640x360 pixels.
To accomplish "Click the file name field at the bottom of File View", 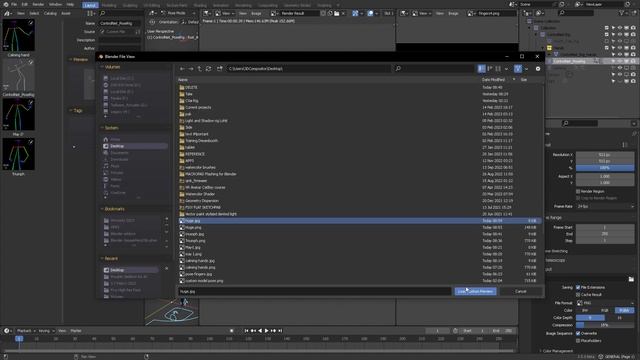I will (x=314, y=291).
